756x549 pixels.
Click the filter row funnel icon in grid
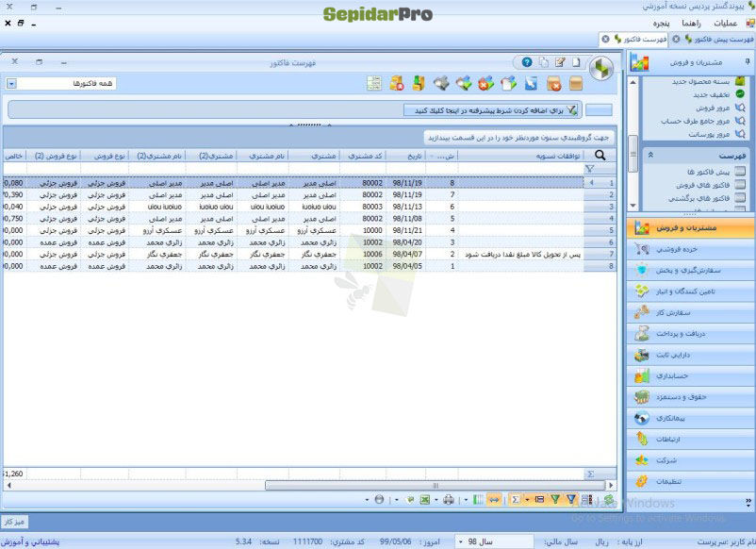tap(589, 169)
